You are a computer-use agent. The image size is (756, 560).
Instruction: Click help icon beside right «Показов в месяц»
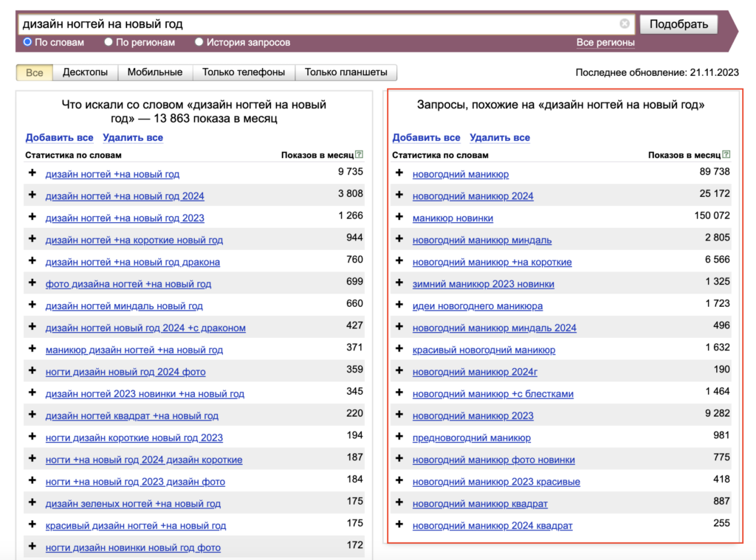click(726, 155)
